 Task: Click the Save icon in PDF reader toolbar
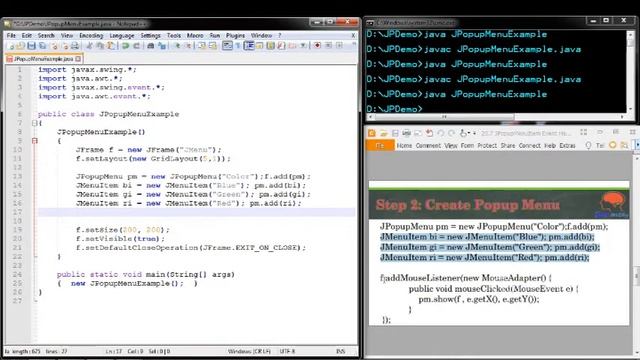coord(395,133)
